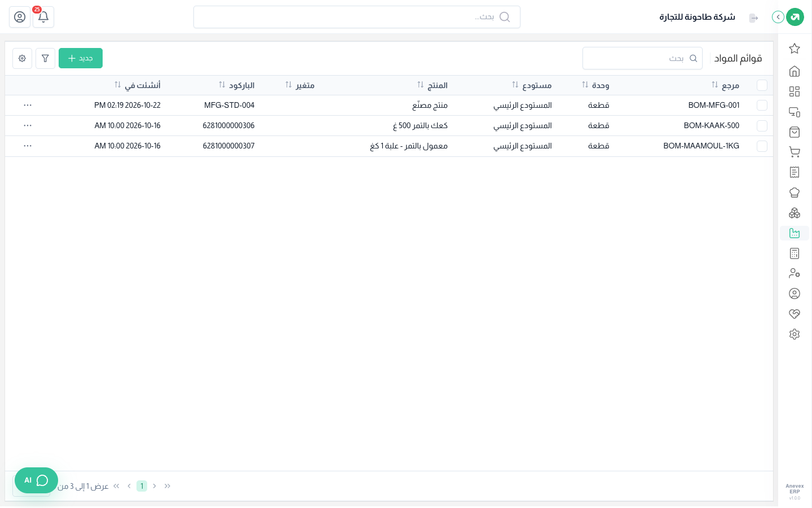Click the green جديد new button
Viewport: 812px width, 508px height.
point(81,58)
